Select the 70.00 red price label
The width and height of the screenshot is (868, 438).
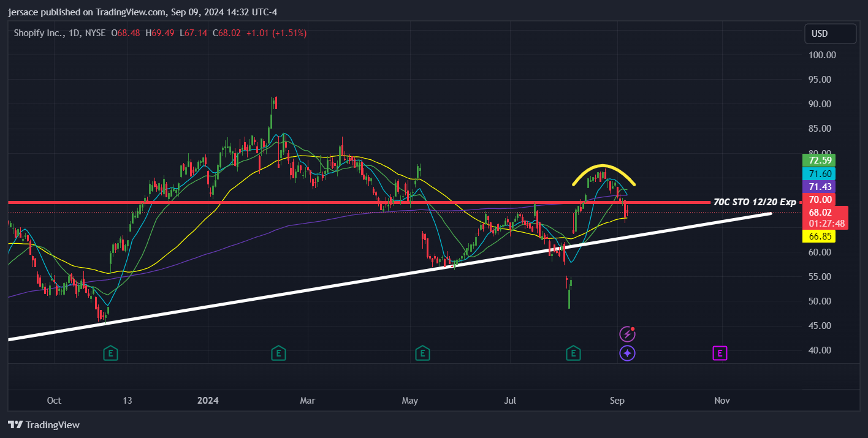point(819,200)
